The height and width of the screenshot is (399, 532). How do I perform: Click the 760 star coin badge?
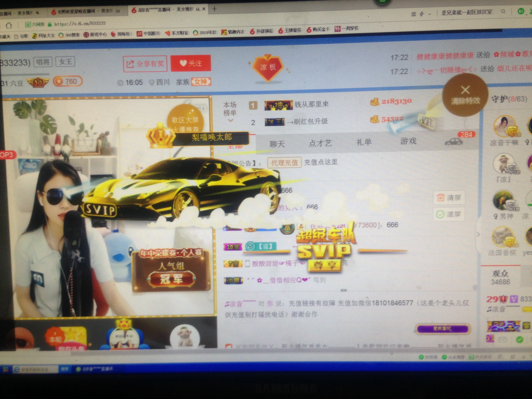(68, 81)
